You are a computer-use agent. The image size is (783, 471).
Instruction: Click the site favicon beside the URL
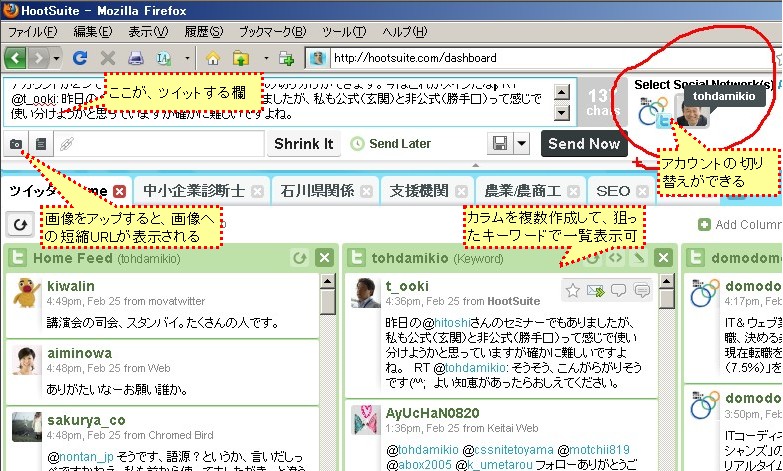318,58
